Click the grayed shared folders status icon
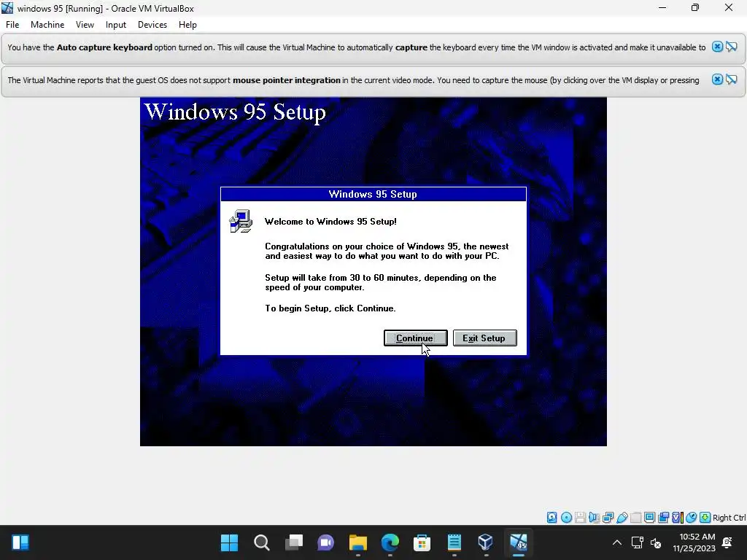 [635, 518]
